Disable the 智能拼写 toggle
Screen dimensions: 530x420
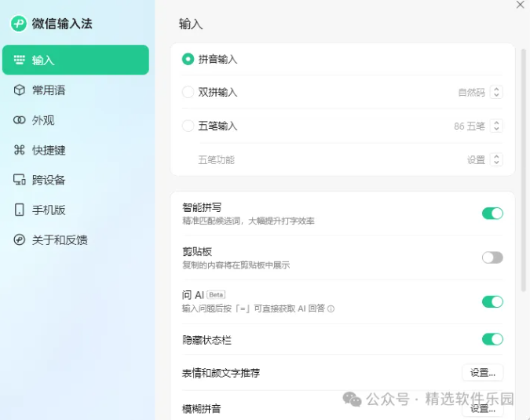pyautogui.click(x=492, y=213)
